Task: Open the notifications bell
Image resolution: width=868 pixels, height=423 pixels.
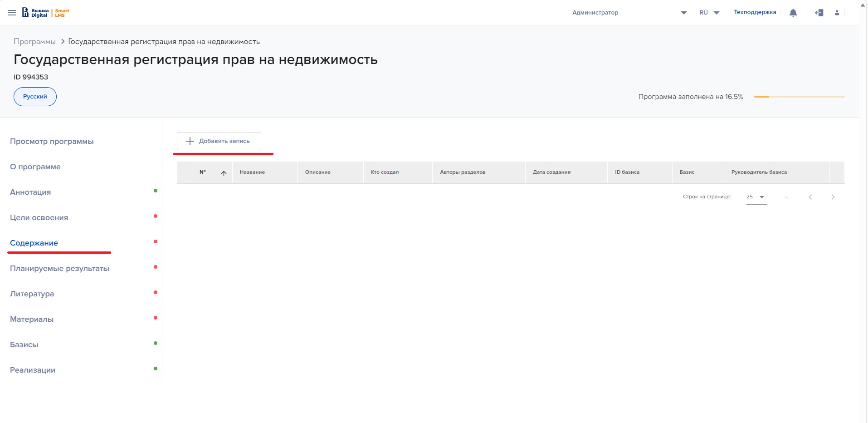Action: (x=793, y=13)
